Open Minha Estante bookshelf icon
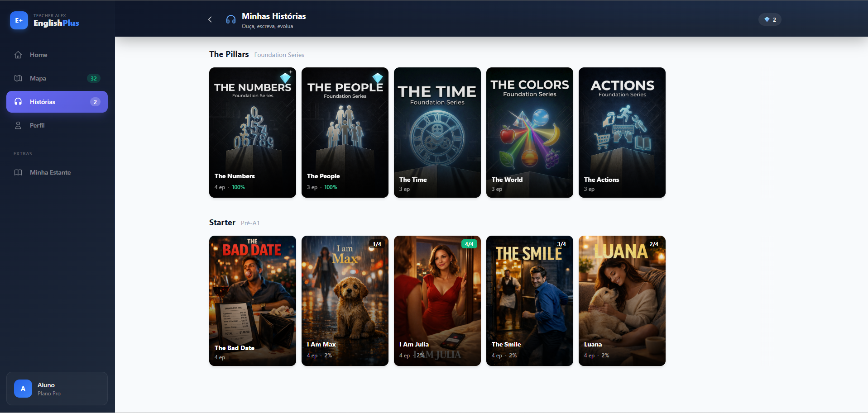 (18, 172)
